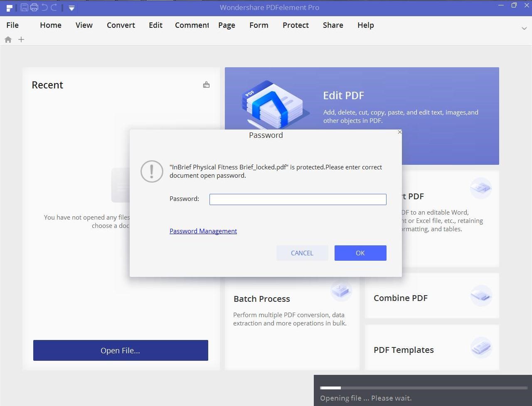Click the Password dialog title

coord(266,135)
